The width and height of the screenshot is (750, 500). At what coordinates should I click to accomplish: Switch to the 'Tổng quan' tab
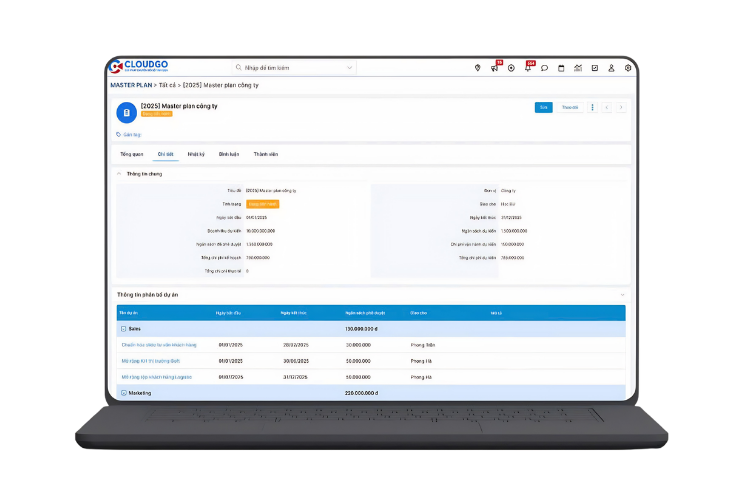(132, 154)
